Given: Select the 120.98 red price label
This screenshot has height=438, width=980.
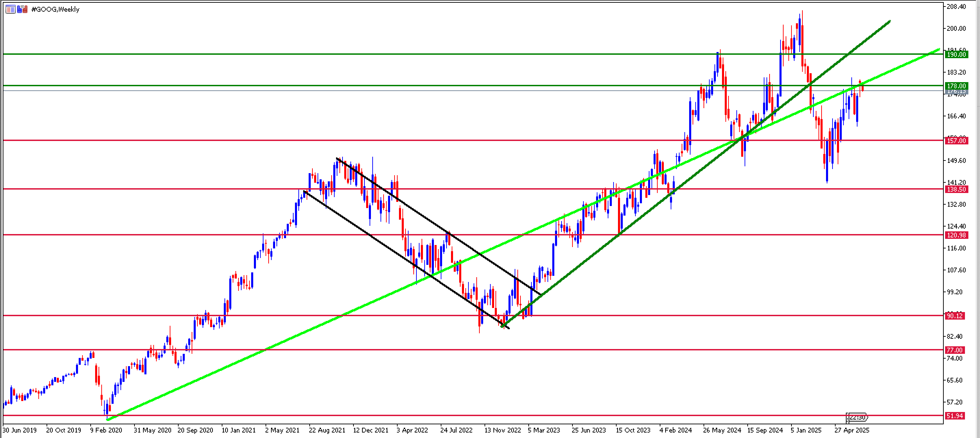Looking at the screenshot, I should pos(956,235).
